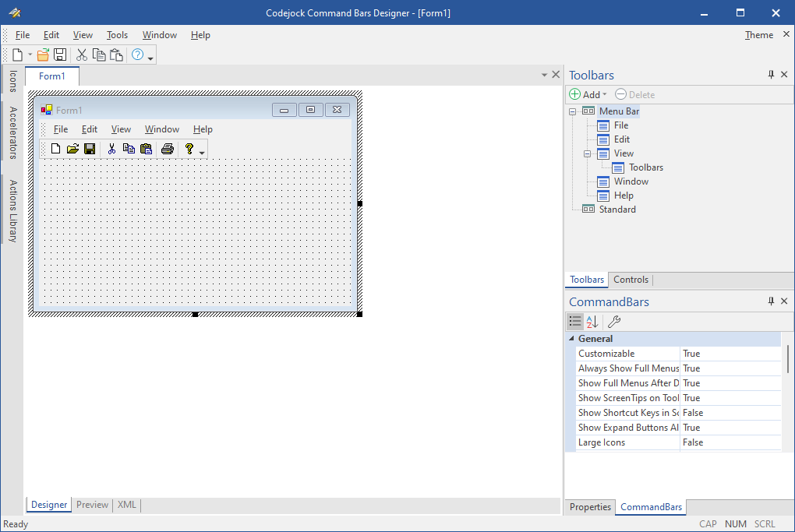The image size is (795, 532).
Task: Collapse the Menu Bar tree node
Action: (x=572, y=111)
